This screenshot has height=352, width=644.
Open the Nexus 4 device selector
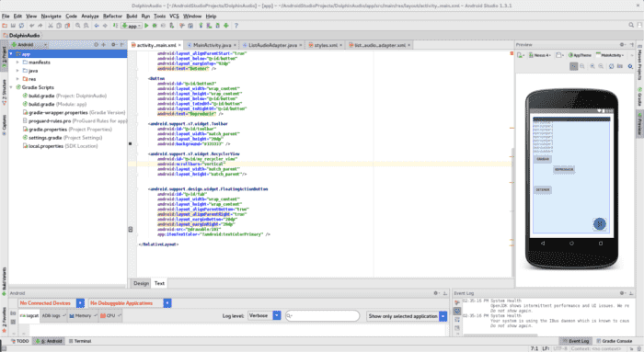pos(540,55)
